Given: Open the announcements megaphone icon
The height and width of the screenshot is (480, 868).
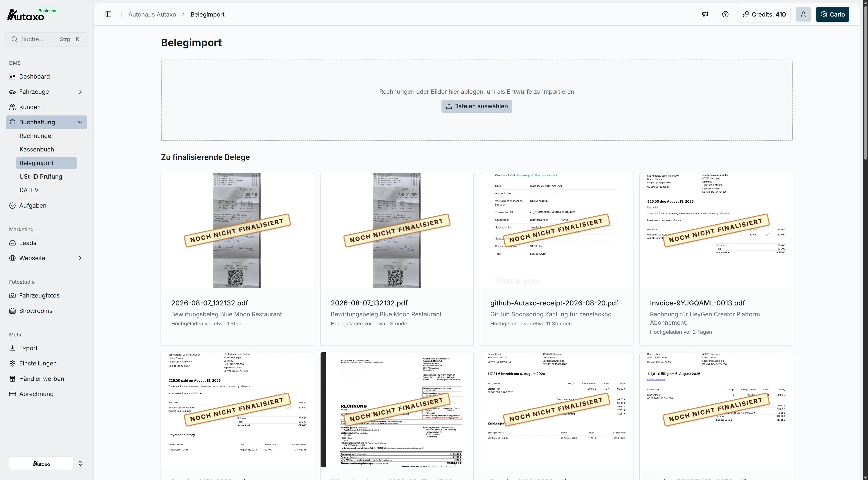Looking at the screenshot, I should point(705,14).
